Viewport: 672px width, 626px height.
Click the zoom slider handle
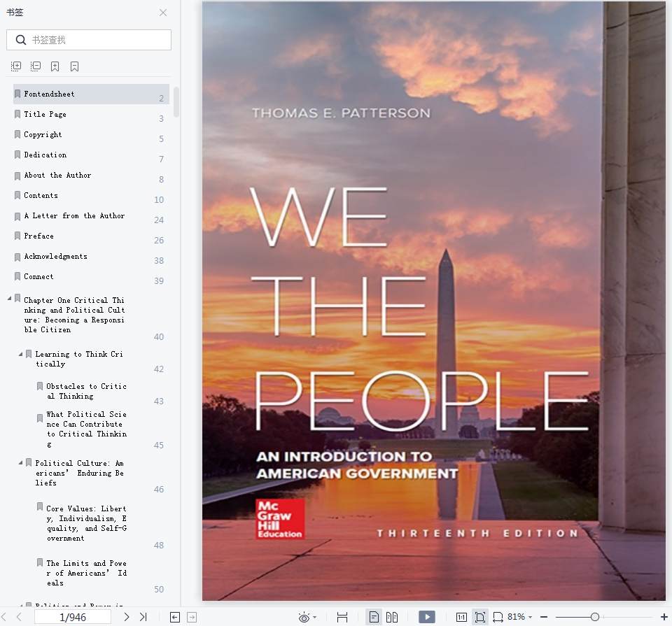point(595,617)
